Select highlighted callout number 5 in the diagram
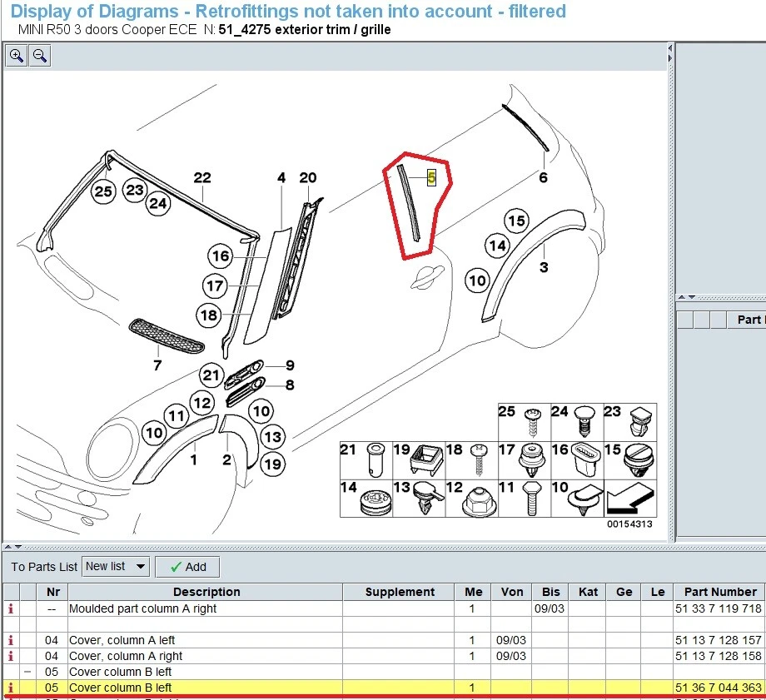 coord(431,177)
